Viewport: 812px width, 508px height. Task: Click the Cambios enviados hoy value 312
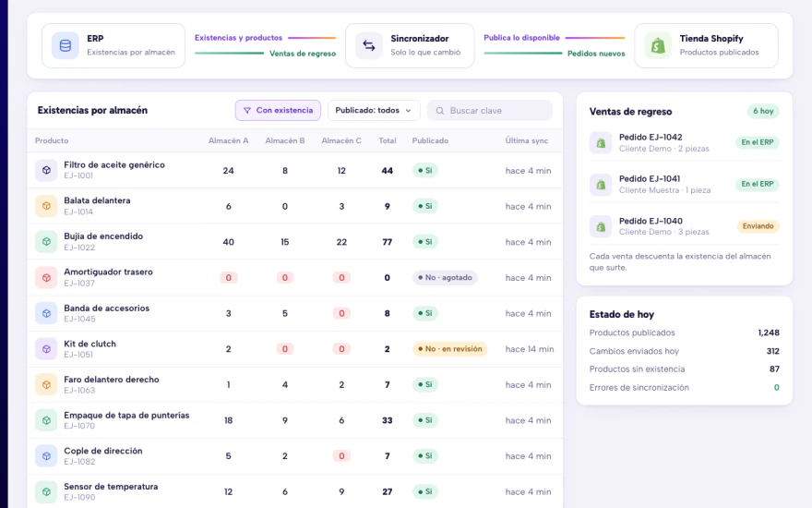(x=772, y=351)
